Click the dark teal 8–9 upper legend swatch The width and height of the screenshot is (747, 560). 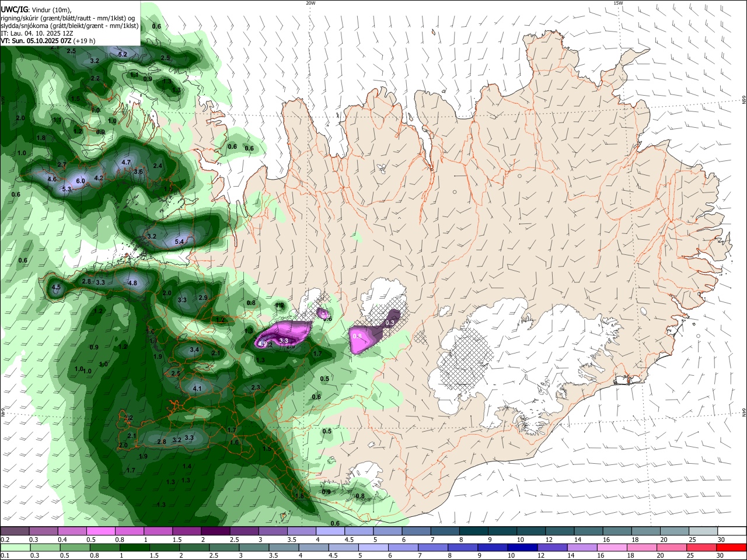tap(474, 531)
